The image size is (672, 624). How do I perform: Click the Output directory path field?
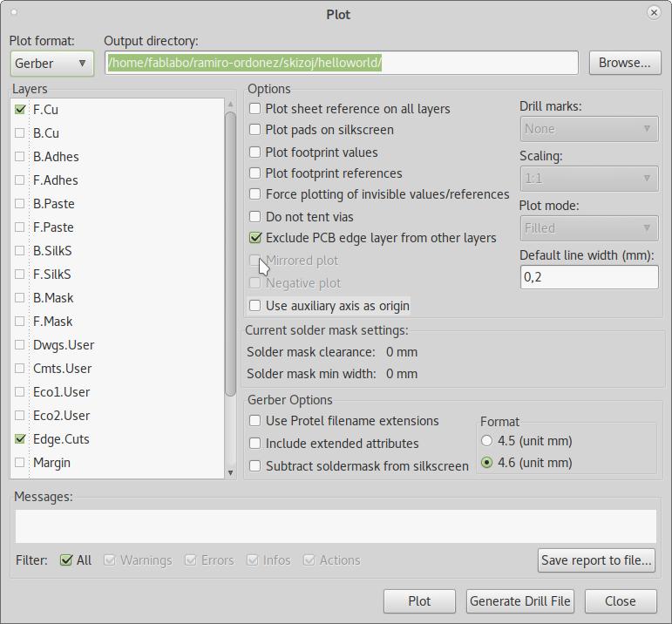pos(341,63)
